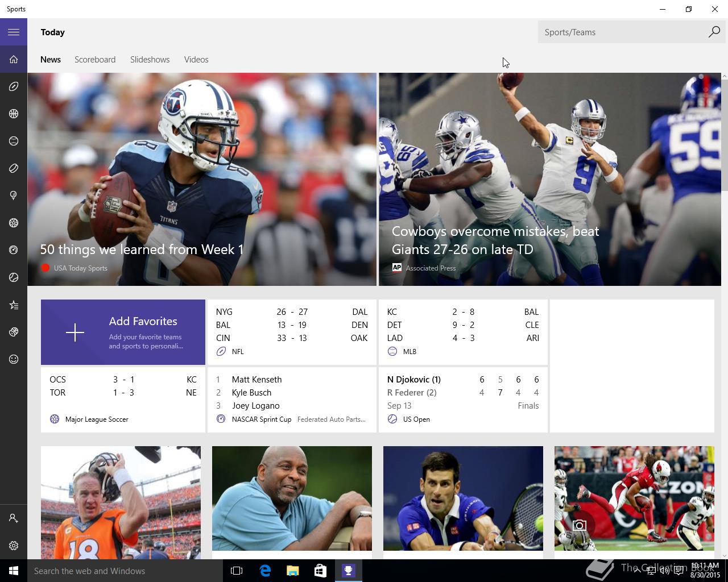Open the OCS 3 - 1 KC soccer score

click(123, 379)
